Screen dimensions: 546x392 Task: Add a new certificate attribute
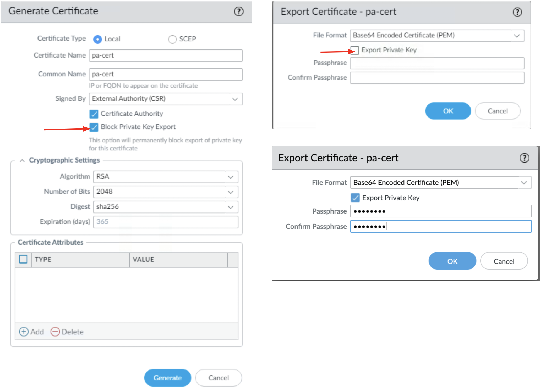point(31,332)
